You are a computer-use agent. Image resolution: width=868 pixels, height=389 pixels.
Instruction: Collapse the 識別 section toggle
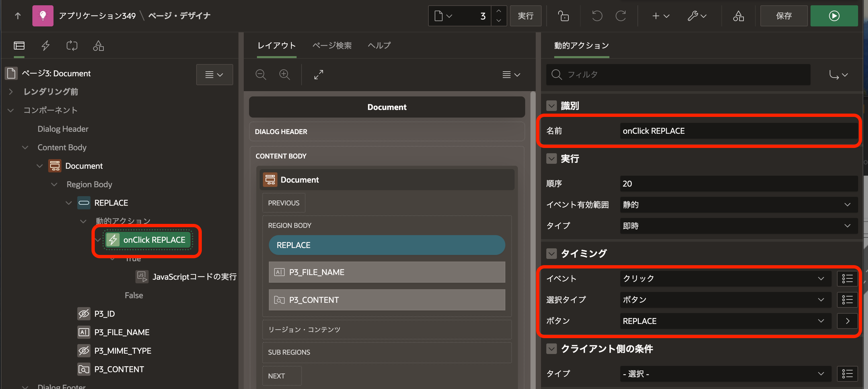[x=551, y=106]
